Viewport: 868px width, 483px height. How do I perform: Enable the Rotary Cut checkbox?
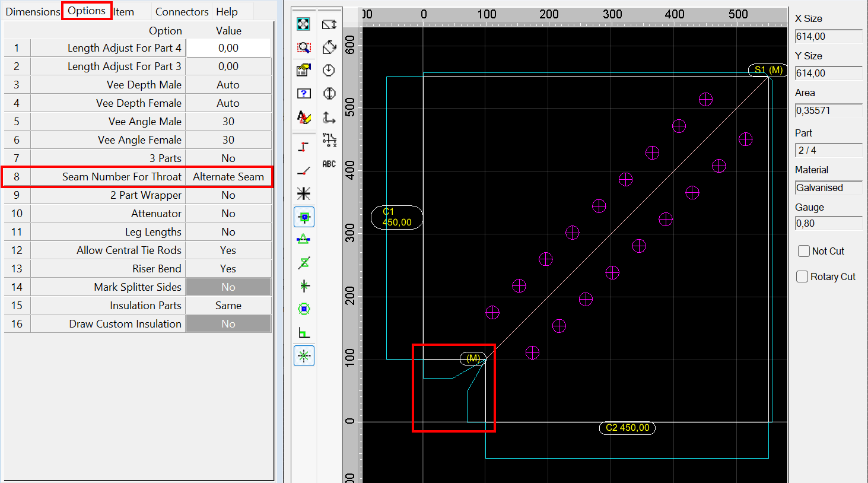pos(802,277)
